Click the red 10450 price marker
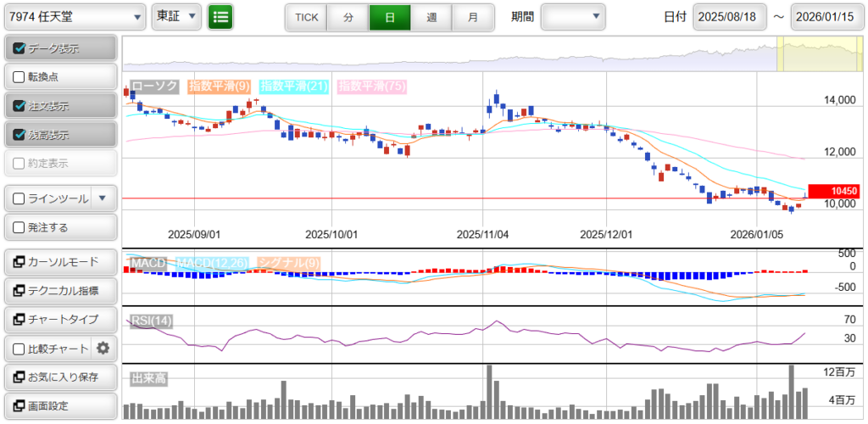Image resolution: width=868 pixels, height=424 pixels. coord(834,192)
